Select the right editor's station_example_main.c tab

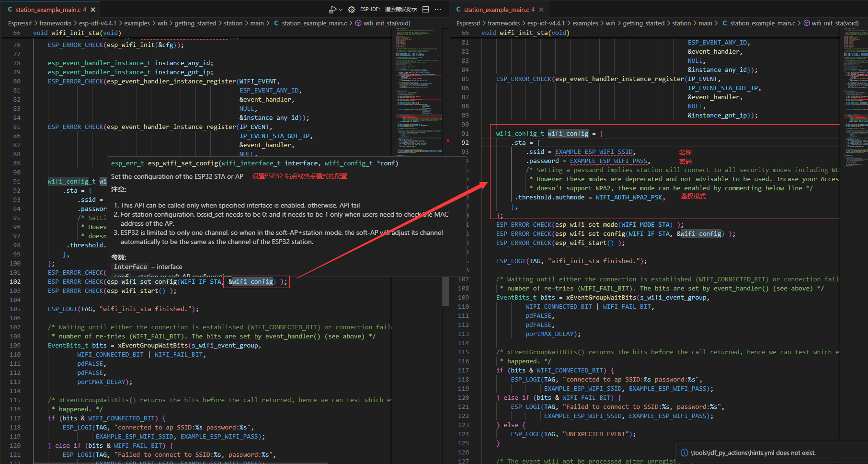click(499, 10)
